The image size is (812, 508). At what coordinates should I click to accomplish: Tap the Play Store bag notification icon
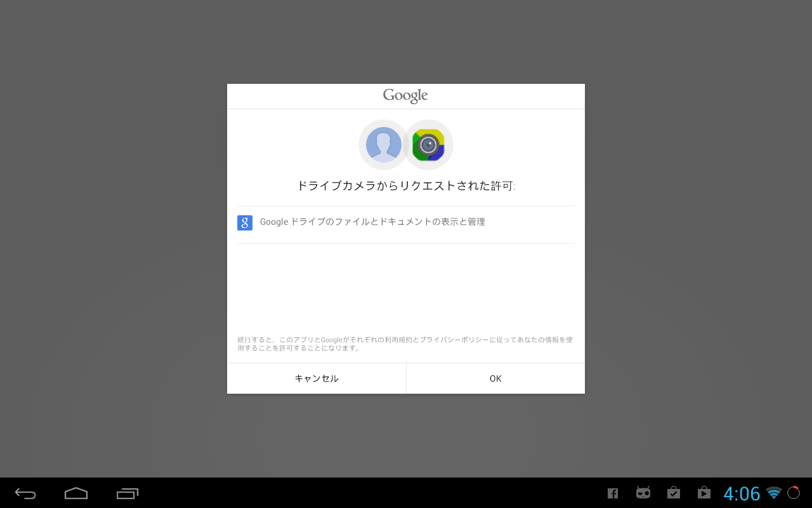[x=704, y=493]
